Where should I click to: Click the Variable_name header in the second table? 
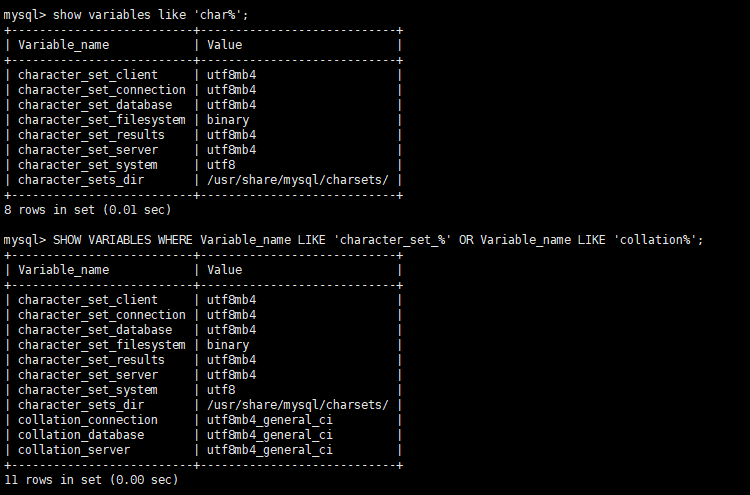[x=64, y=270]
